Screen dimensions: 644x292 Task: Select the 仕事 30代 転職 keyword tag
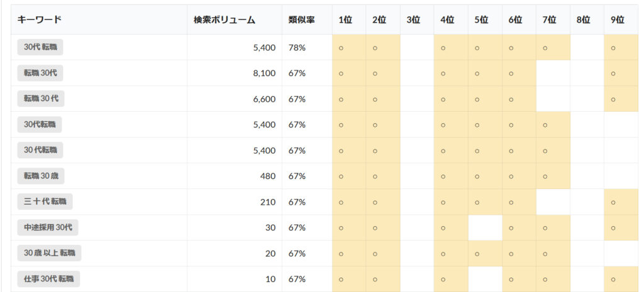(48, 279)
